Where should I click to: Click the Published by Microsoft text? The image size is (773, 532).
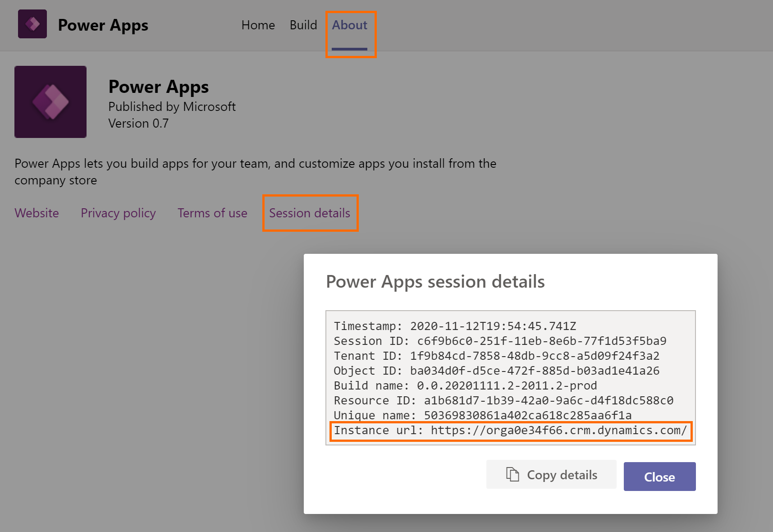tap(172, 106)
